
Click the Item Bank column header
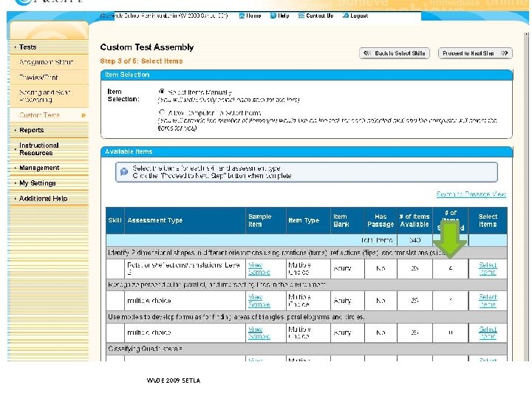click(348, 220)
